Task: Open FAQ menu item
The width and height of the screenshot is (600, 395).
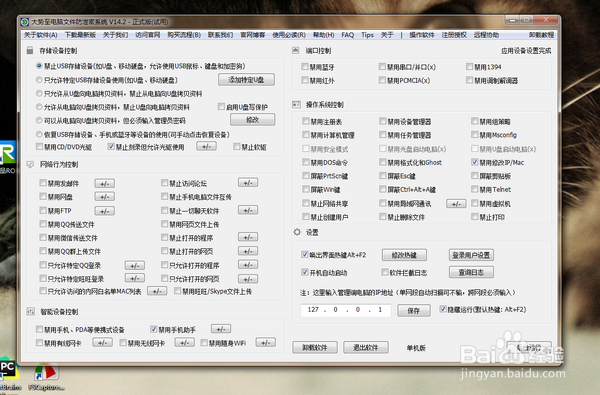Action: pyautogui.click(x=347, y=35)
